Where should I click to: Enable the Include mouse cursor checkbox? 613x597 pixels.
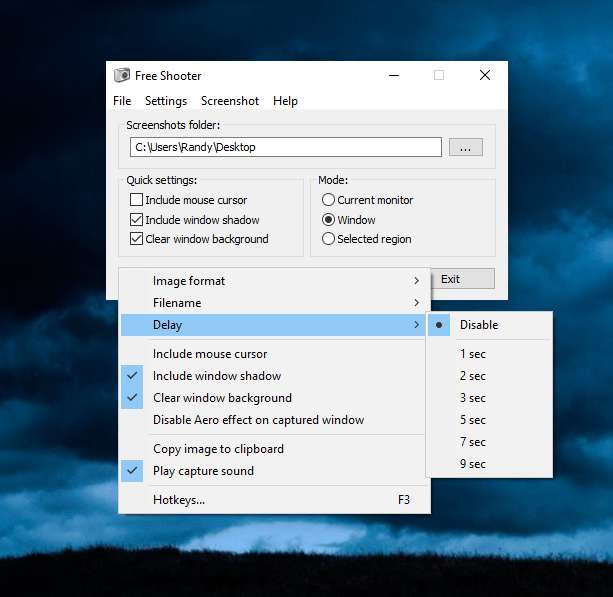(x=136, y=200)
